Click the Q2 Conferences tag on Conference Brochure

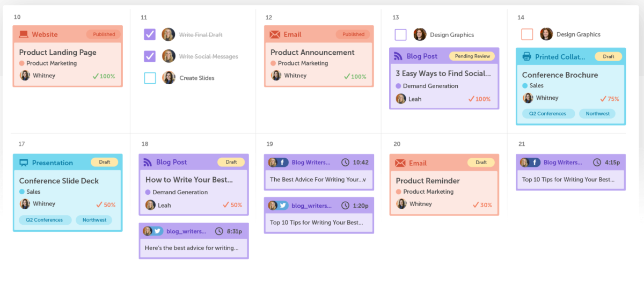pos(548,114)
